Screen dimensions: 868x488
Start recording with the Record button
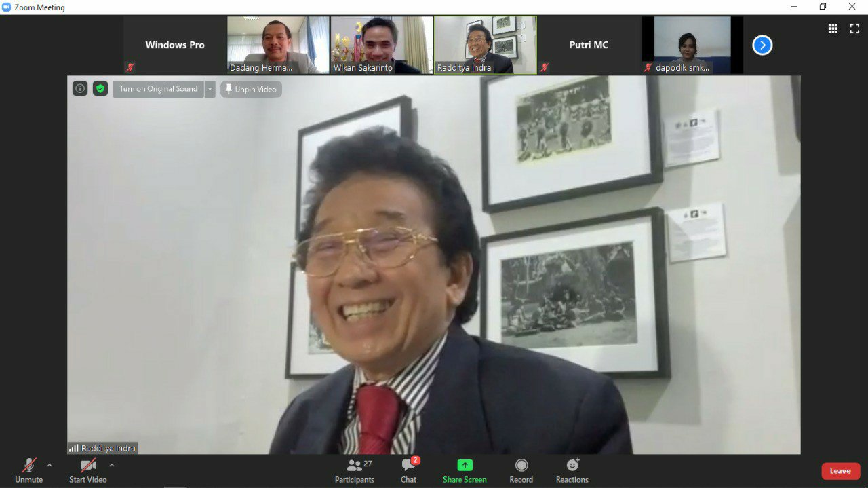[521, 470]
